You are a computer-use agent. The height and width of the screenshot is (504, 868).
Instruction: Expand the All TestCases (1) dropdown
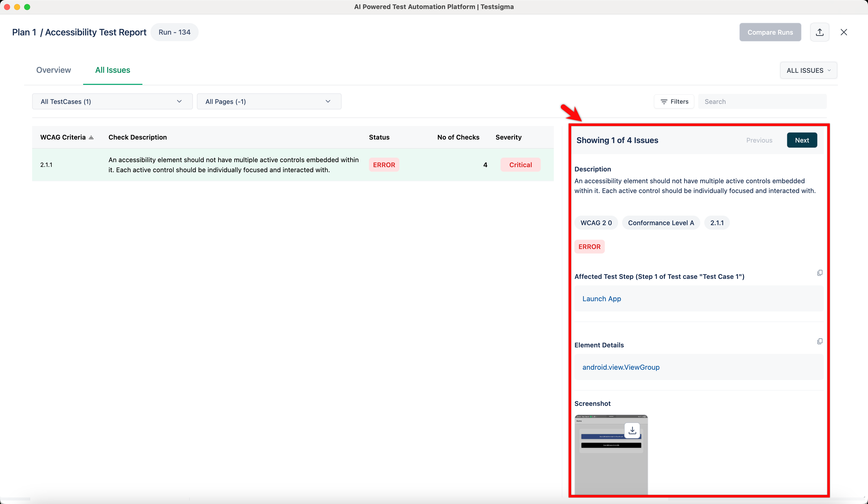112,102
